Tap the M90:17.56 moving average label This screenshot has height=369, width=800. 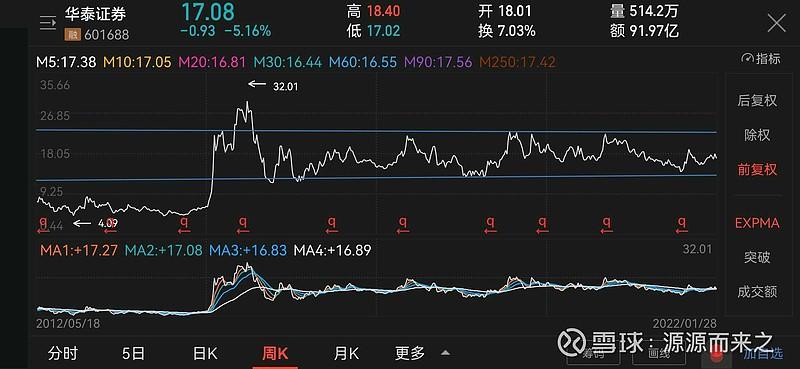[x=438, y=62]
